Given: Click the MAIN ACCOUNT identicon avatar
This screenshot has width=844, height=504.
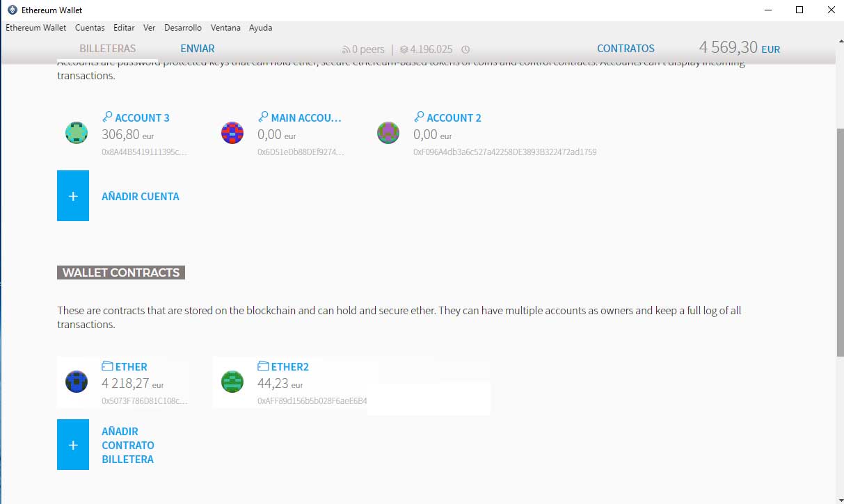Looking at the screenshot, I should (232, 132).
